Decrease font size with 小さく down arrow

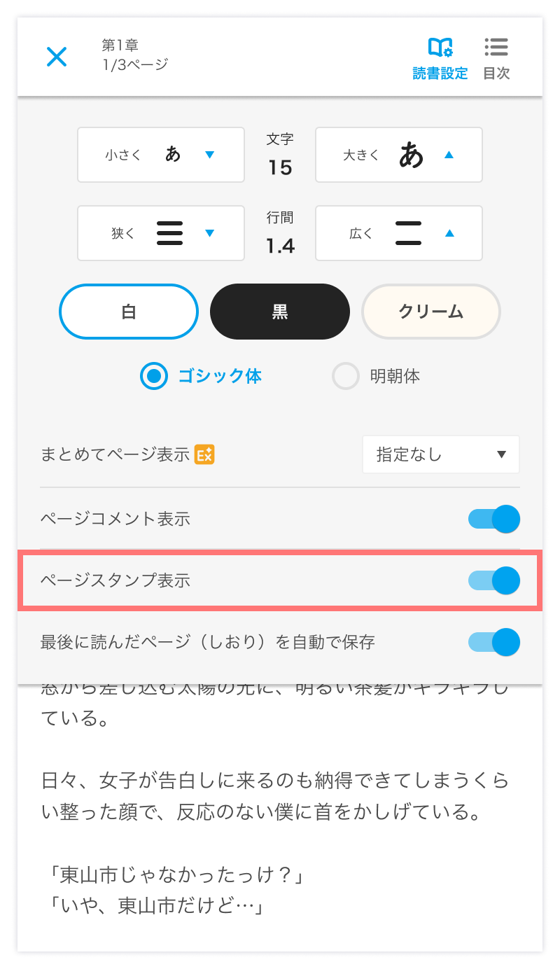(209, 155)
